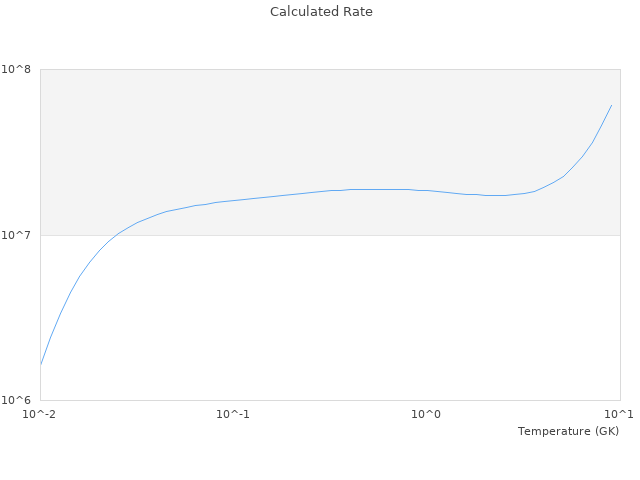Click where the curve crosses the 10^7 gridline
640x480 pixels.
117,235
